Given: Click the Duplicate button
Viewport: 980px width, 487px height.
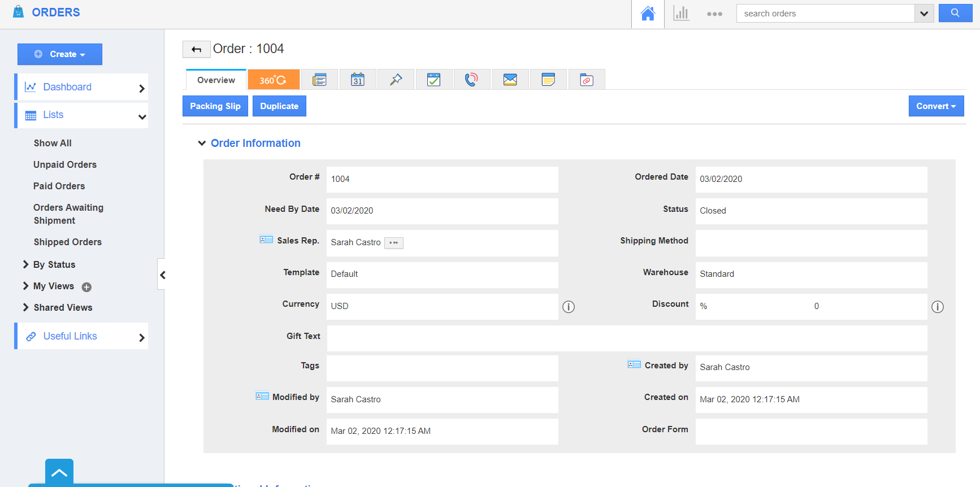Looking at the screenshot, I should click(279, 106).
